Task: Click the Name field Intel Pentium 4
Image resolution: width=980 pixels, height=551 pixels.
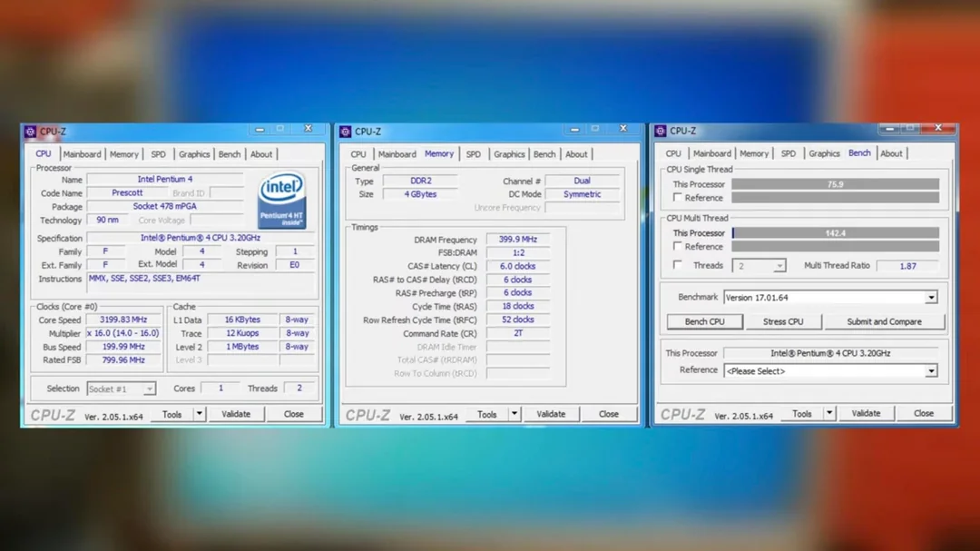Action: (165, 180)
